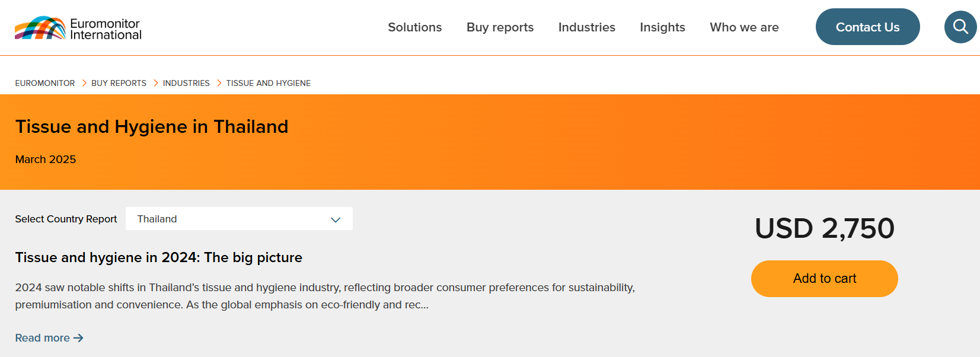
Task: Click the 2024 big picture heading
Action: click(x=159, y=257)
